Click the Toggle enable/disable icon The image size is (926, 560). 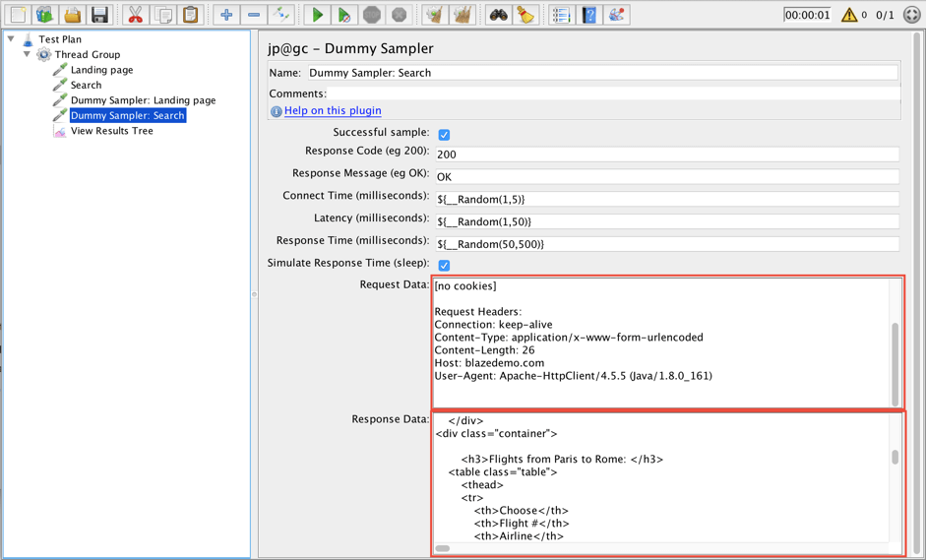point(281,14)
